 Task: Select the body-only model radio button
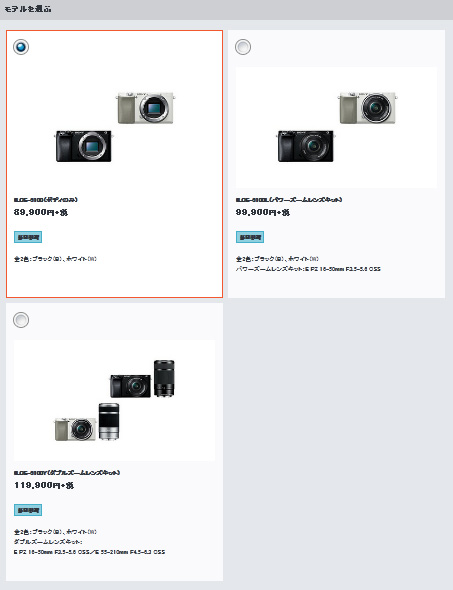(21, 47)
